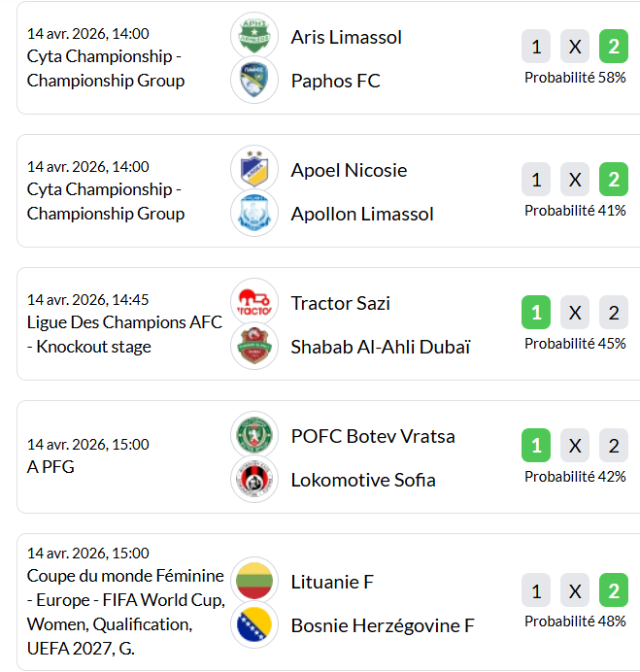Click the Shabab Al-Ahli Dubaï crest
The width and height of the screenshot is (640, 672).
254,347
